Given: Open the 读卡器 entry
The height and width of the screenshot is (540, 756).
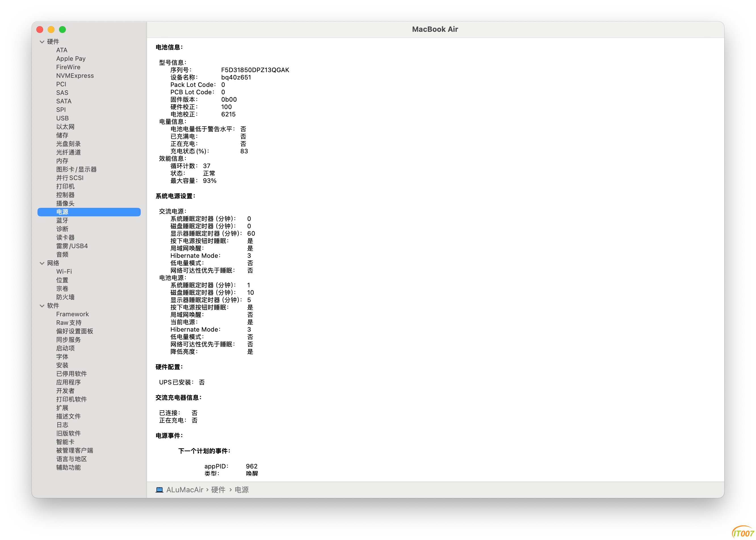Looking at the screenshot, I should [65, 237].
